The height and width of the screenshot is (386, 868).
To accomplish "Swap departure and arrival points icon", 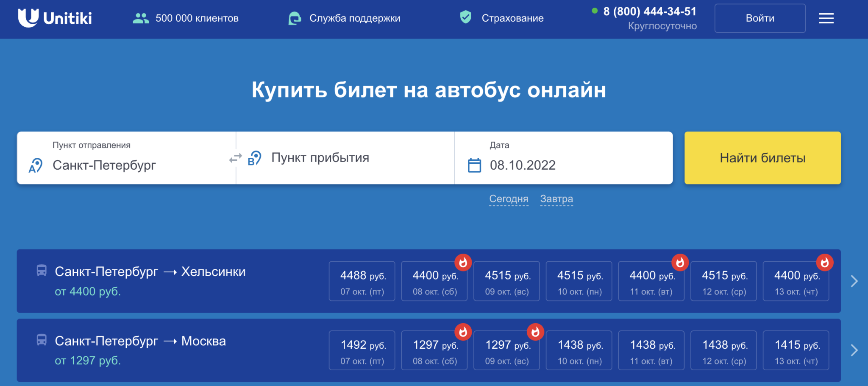I will pyautogui.click(x=235, y=158).
